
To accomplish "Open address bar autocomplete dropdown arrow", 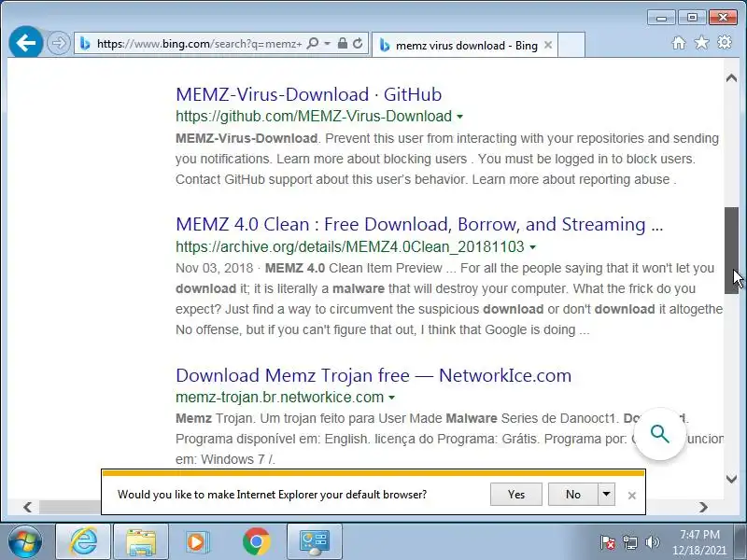I will [x=328, y=44].
